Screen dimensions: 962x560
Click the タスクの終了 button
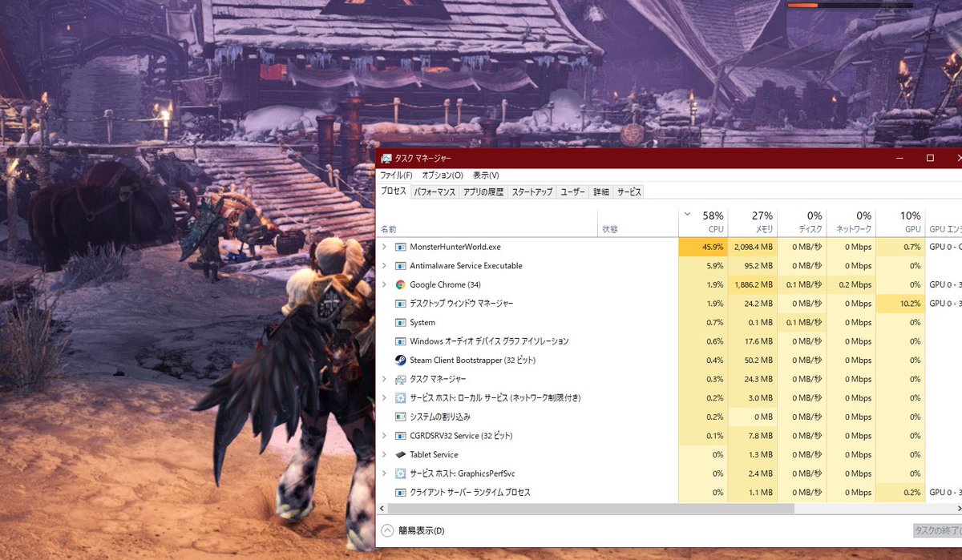[x=938, y=530]
